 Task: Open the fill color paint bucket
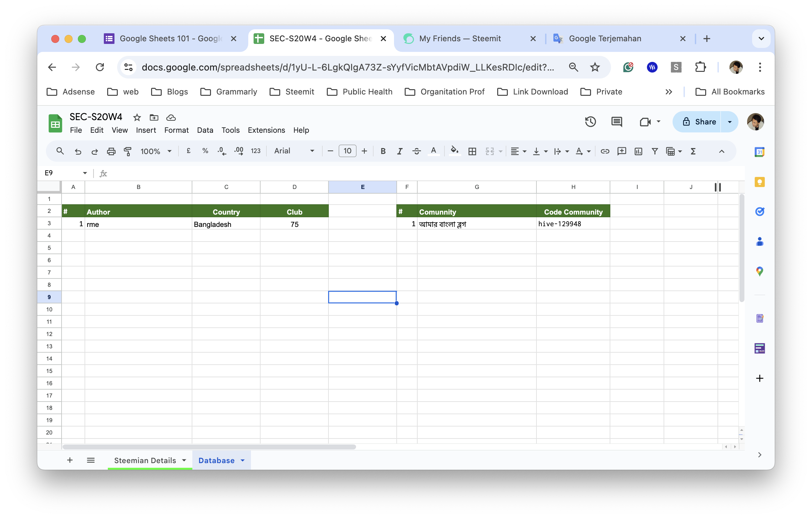(454, 151)
